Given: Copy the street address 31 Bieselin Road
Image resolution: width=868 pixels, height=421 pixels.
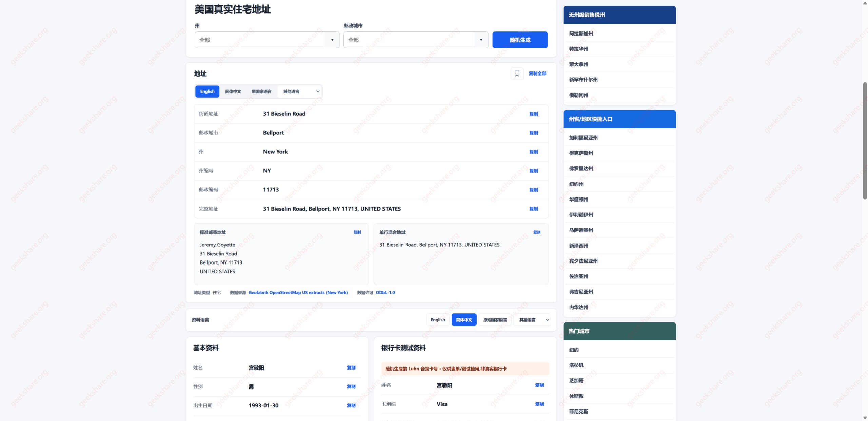Looking at the screenshot, I should click(534, 114).
